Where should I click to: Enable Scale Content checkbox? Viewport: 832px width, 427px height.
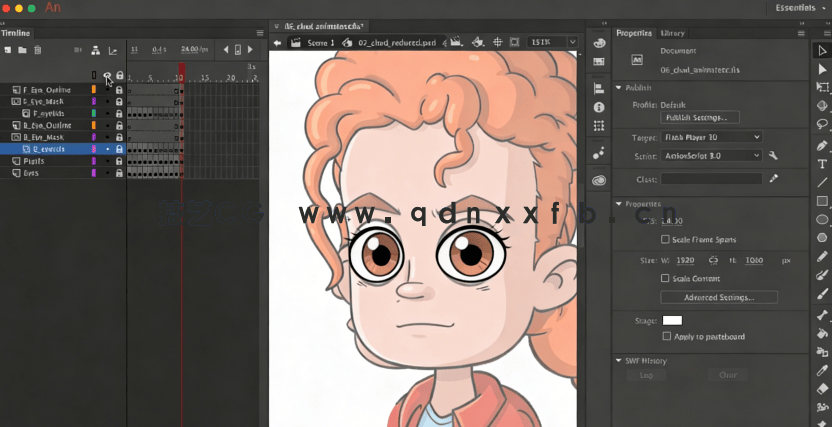[x=665, y=278]
